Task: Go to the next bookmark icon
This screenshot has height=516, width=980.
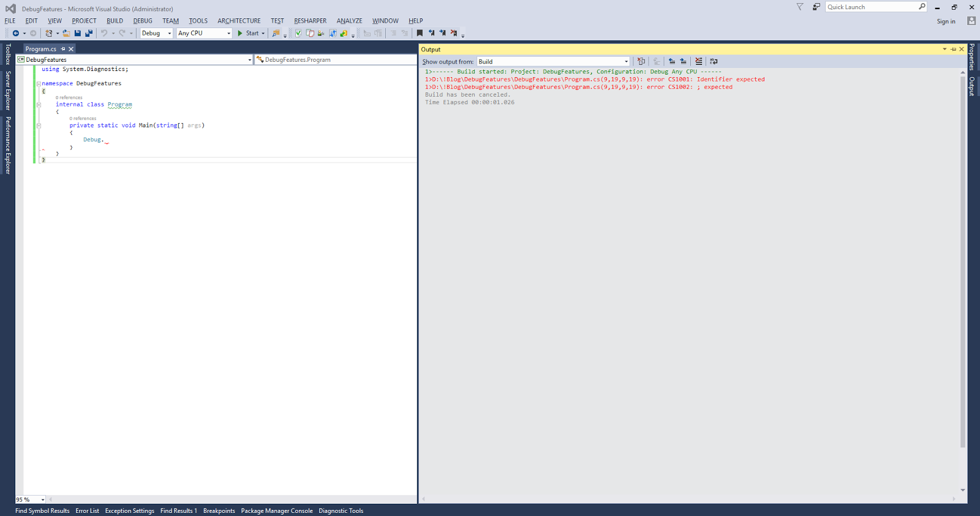Action: pyautogui.click(x=442, y=33)
